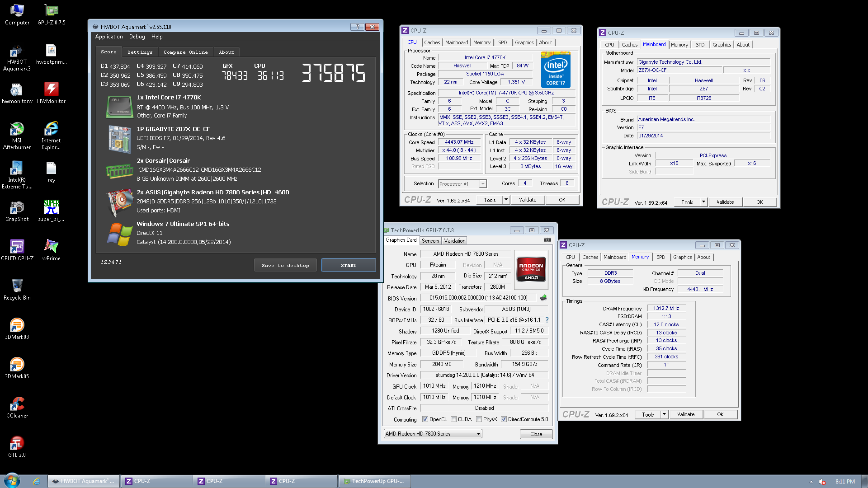Click Tools button in CPU-Z Memory window
The height and width of the screenshot is (488, 868).
tap(648, 414)
